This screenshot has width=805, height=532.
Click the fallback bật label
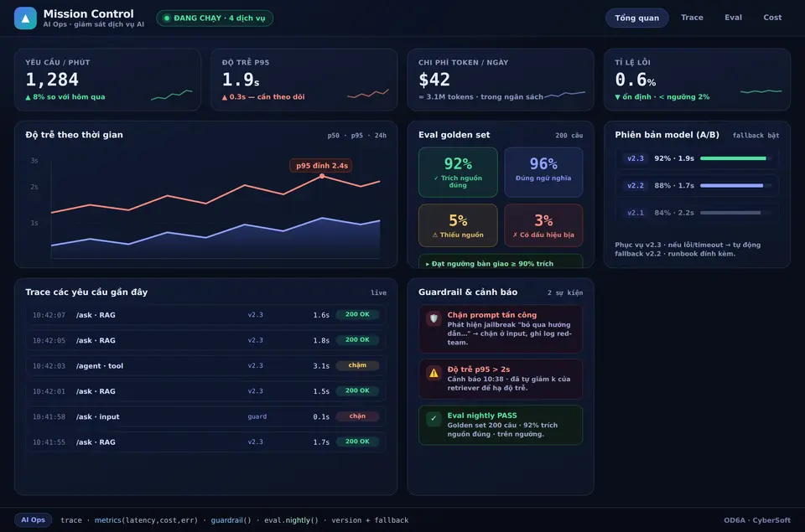(756, 136)
